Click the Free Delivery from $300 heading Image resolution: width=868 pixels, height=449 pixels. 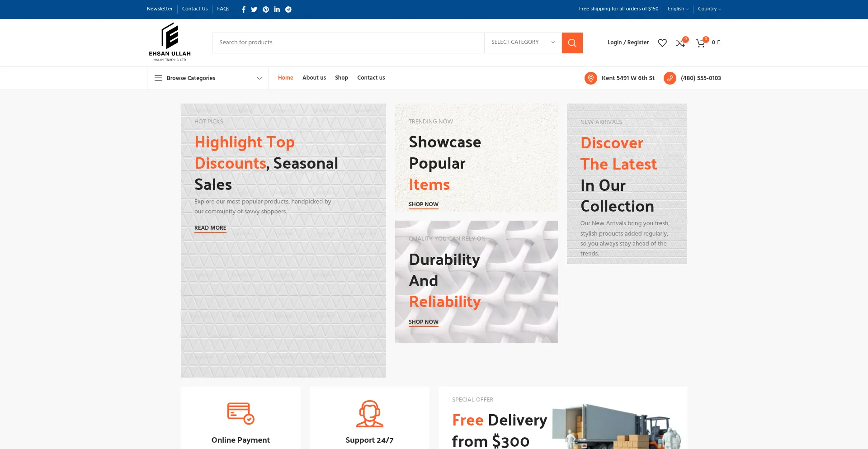pyautogui.click(x=500, y=430)
